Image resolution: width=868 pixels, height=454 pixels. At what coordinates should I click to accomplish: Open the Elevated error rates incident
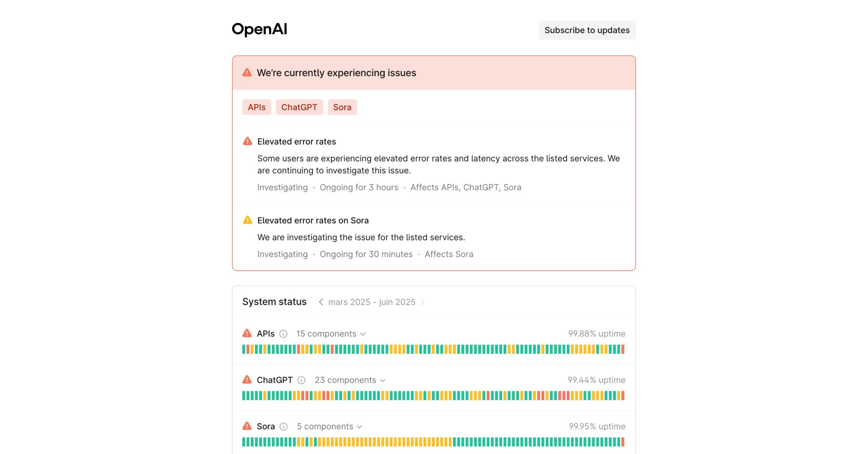click(296, 142)
